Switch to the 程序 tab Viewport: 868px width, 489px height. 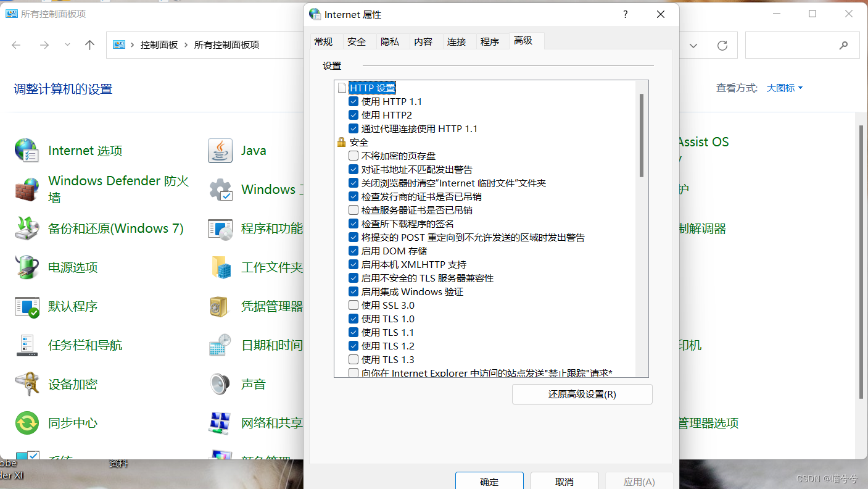[490, 42]
